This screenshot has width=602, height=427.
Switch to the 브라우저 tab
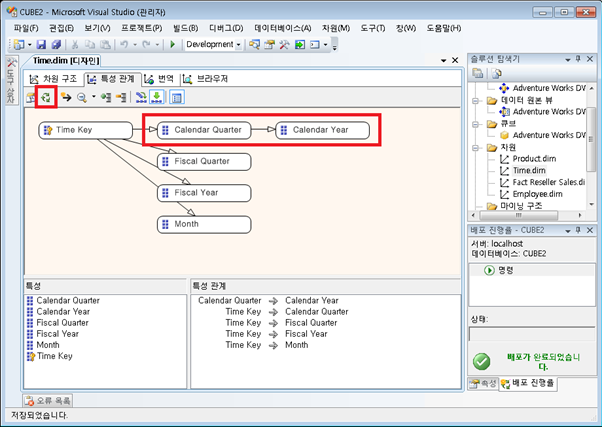click(x=206, y=79)
